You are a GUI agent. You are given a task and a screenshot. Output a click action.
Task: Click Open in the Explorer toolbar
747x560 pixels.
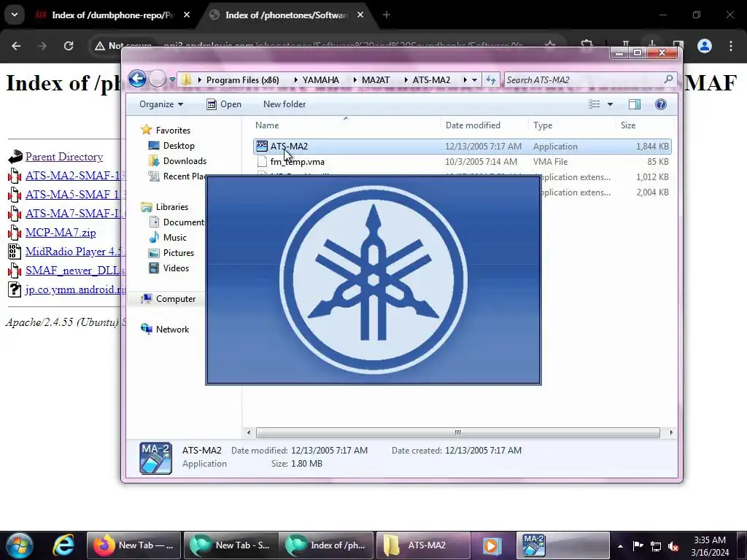click(x=224, y=104)
